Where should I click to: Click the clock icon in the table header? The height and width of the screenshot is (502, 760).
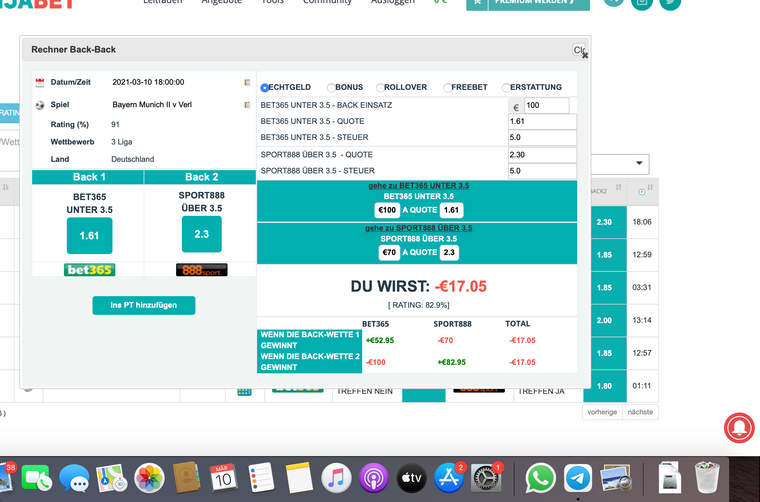point(642,192)
